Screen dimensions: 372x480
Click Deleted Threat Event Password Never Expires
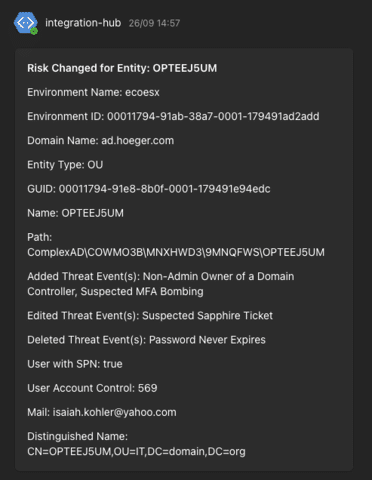pos(146,340)
